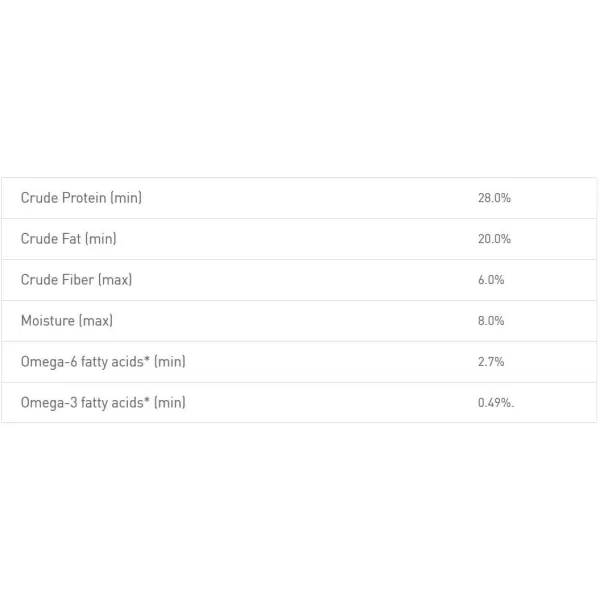Click the Crude Protein (min) label

[x=81, y=198]
